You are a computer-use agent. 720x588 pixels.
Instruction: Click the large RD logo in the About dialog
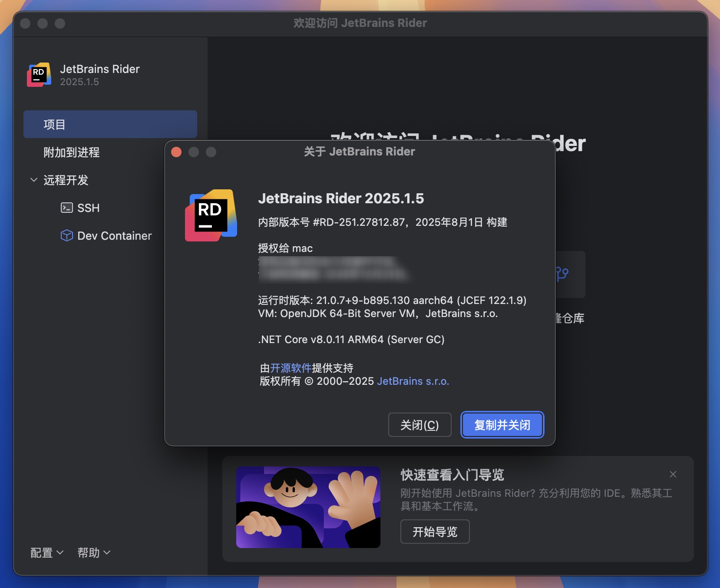[x=211, y=215]
